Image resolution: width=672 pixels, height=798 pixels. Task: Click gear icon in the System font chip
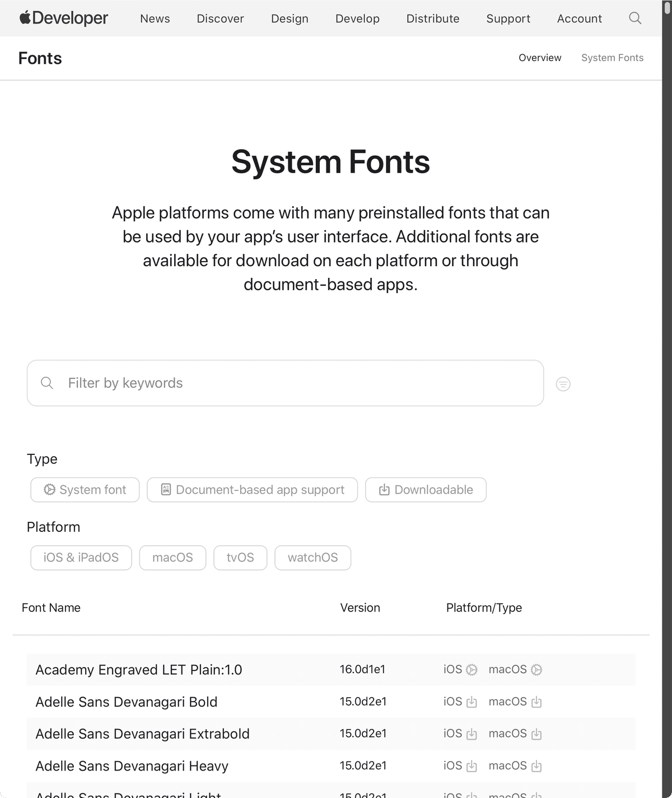tap(49, 489)
